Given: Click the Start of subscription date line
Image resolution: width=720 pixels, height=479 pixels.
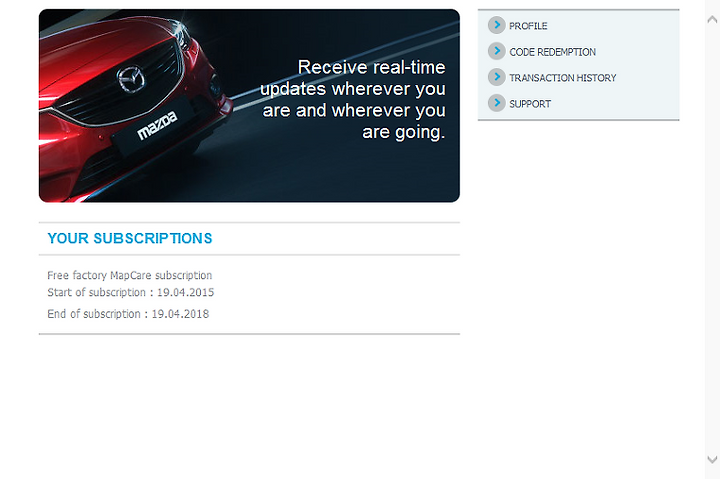Looking at the screenshot, I should coord(130,293).
